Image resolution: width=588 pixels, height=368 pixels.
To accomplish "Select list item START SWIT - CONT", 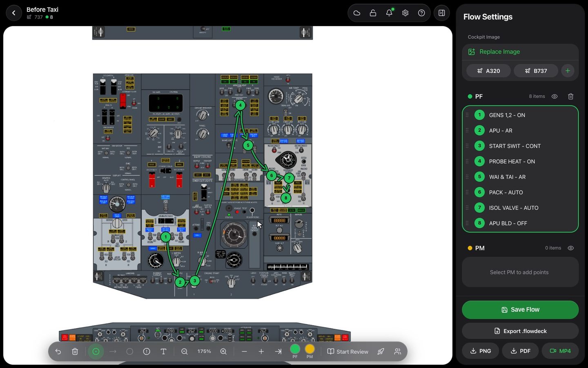I will click(x=520, y=146).
